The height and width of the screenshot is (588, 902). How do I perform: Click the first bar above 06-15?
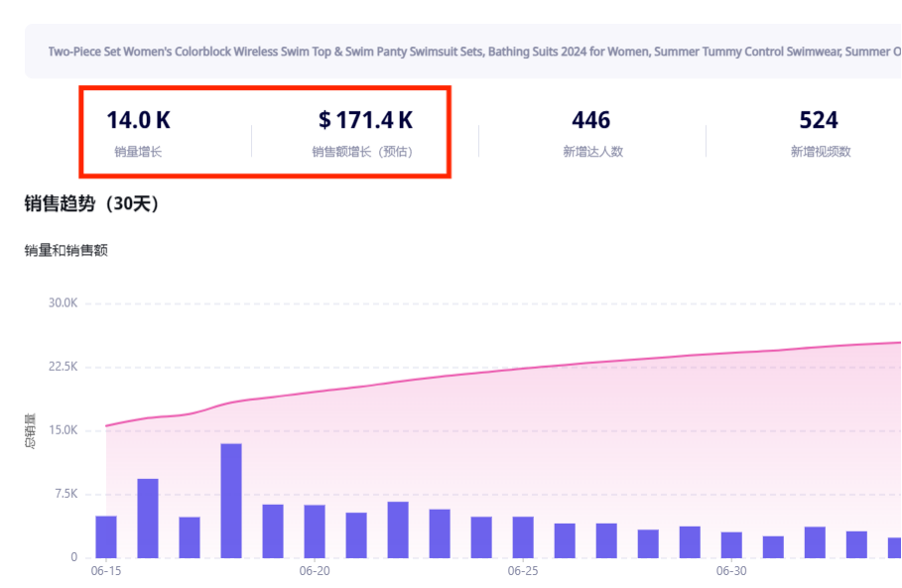[106, 536]
